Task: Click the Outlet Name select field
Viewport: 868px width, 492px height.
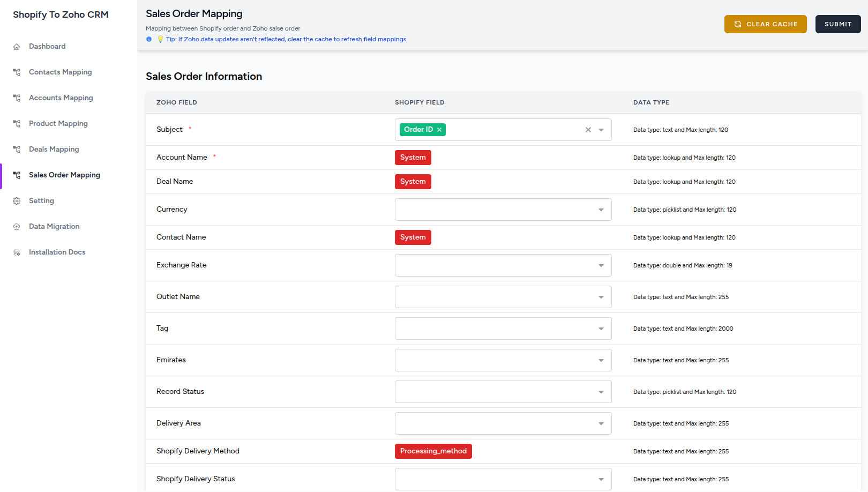Action: click(x=503, y=297)
